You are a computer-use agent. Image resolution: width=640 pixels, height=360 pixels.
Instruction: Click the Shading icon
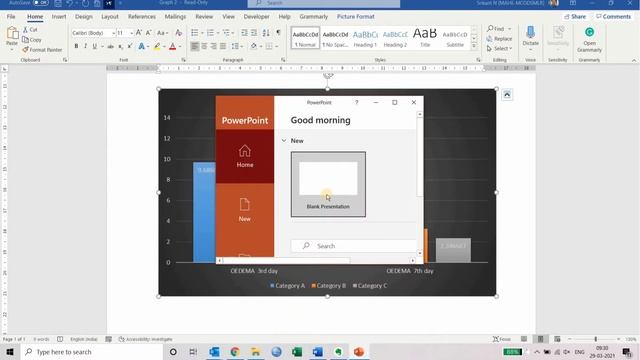(x=254, y=47)
